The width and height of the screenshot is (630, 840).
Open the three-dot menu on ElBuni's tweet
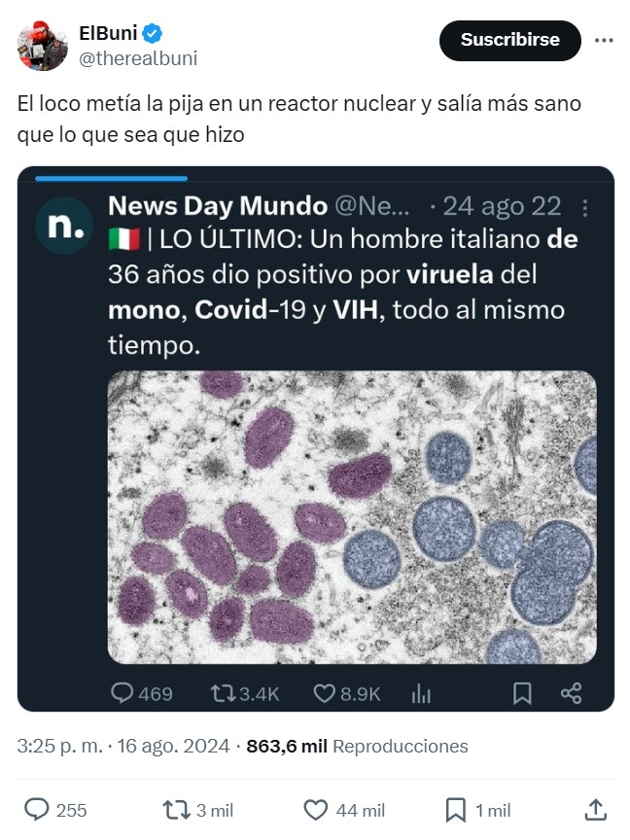605,41
